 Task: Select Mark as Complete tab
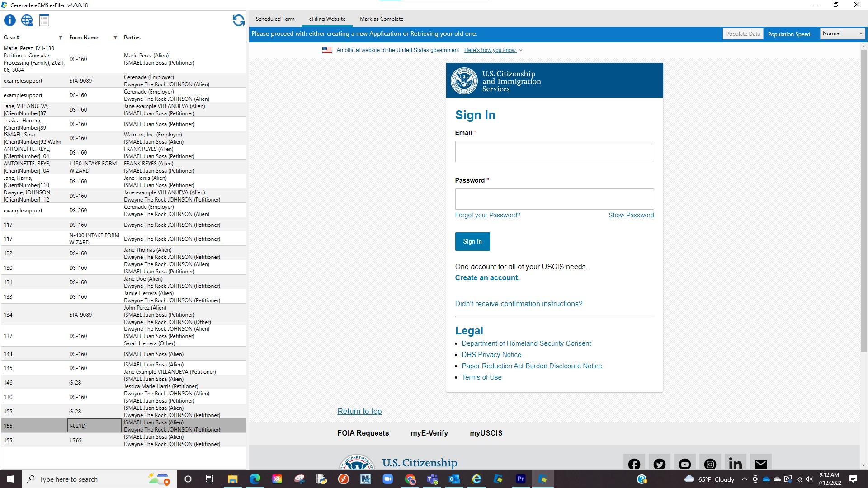coord(381,19)
